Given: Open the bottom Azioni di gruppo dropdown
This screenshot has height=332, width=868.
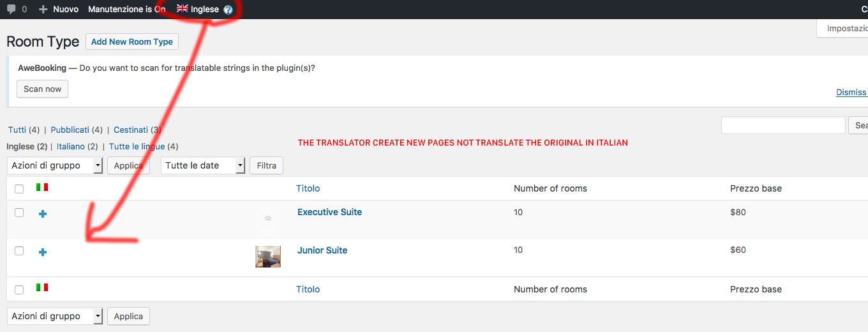Looking at the screenshot, I should [x=55, y=316].
